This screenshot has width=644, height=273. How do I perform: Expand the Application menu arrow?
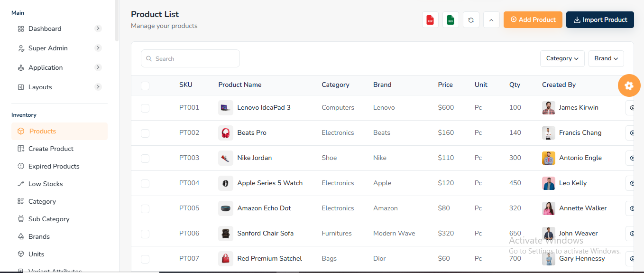(98, 67)
